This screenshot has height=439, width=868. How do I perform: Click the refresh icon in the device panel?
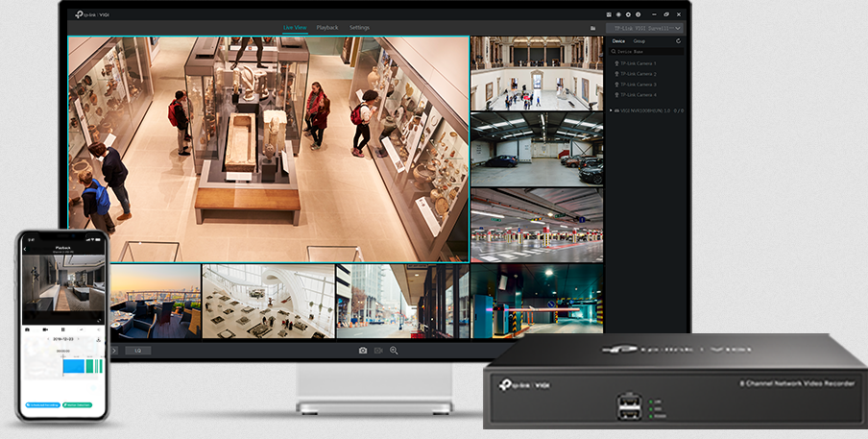point(679,41)
